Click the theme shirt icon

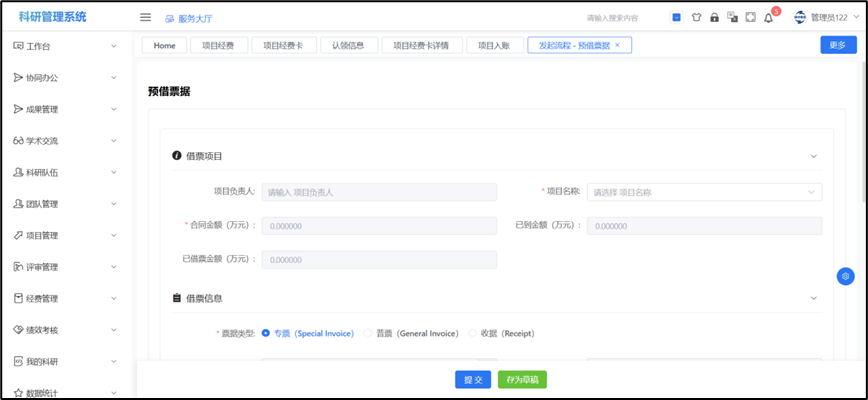click(x=696, y=18)
